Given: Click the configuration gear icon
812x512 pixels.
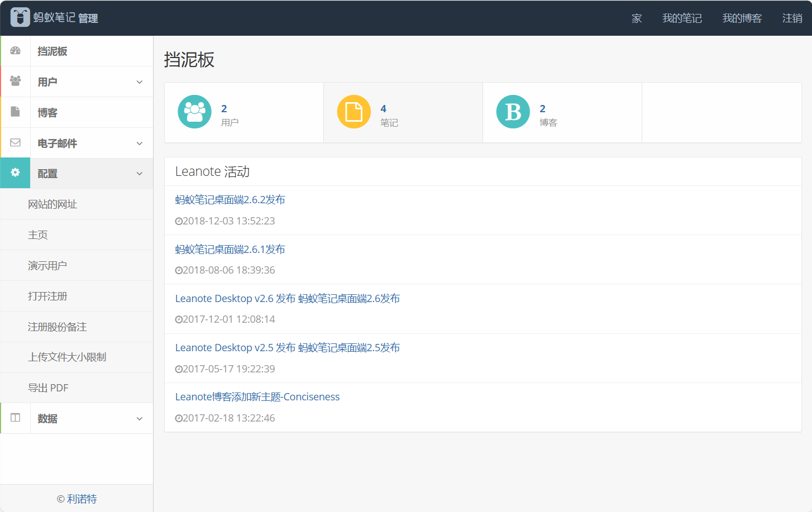Looking at the screenshot, I should point(16,173).
